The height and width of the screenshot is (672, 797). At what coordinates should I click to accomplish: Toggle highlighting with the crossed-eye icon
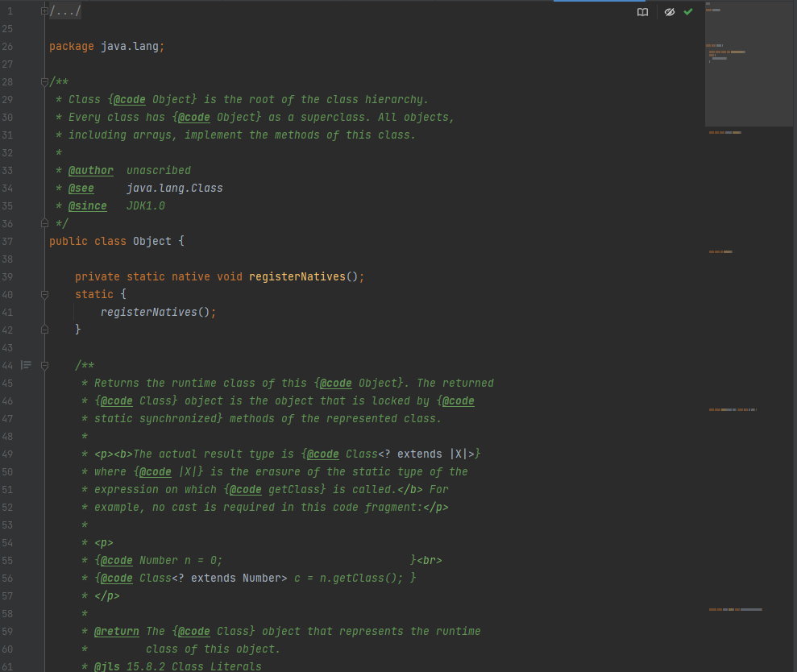pos(669,11)
